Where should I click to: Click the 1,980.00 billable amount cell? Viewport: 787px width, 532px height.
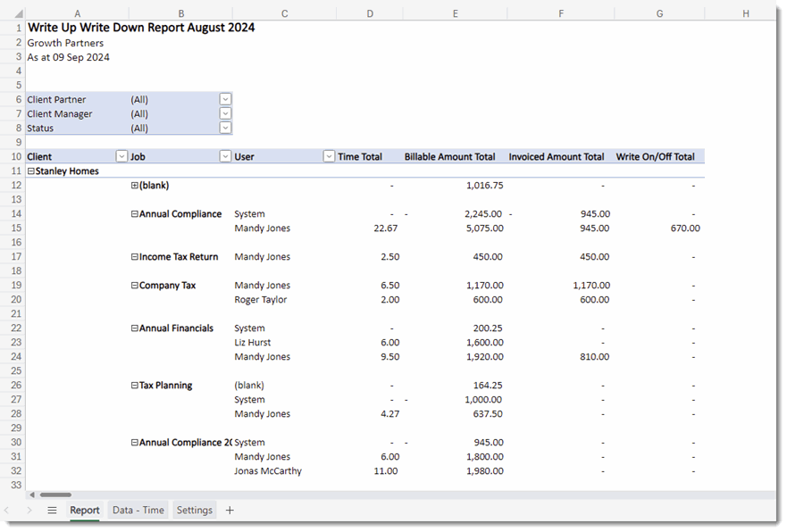[x=484, y=470]
